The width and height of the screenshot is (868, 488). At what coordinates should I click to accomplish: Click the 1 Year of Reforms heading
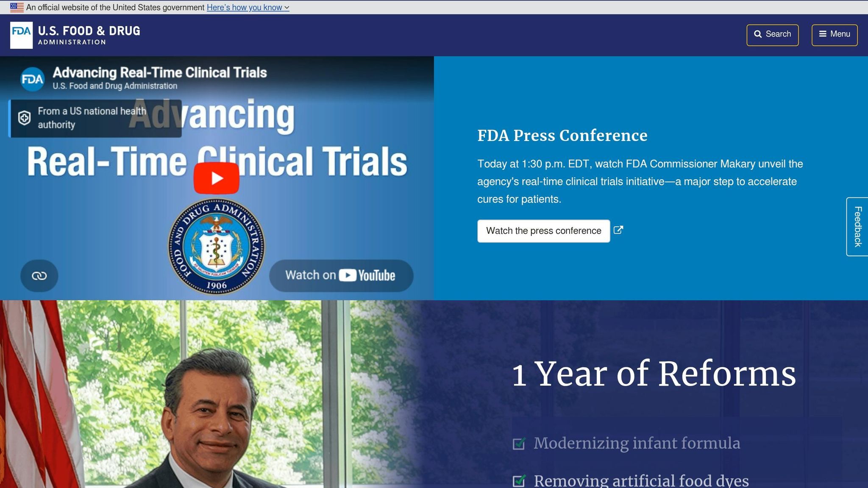coord(654,374)
